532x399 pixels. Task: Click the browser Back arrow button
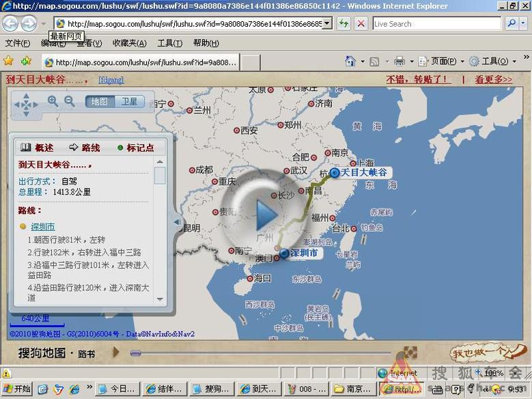[10, 23]
